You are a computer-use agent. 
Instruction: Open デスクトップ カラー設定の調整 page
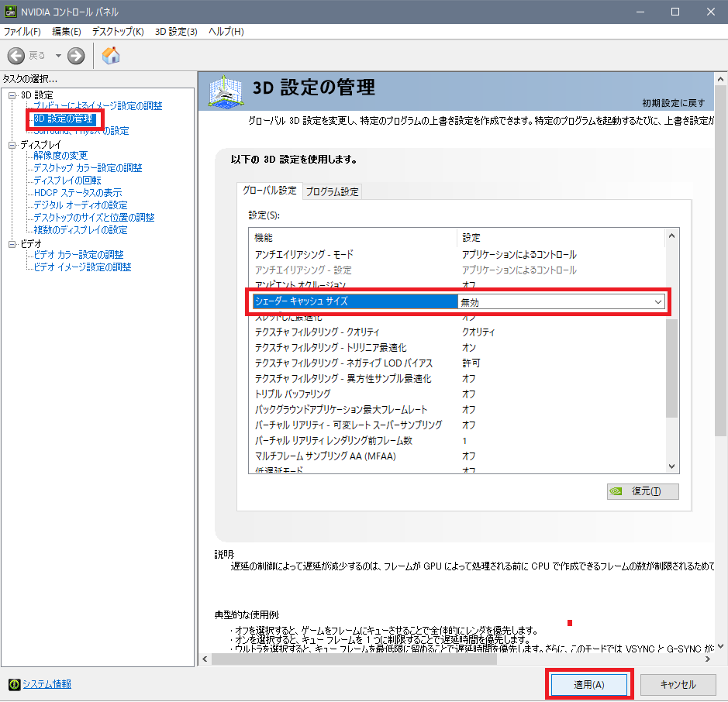tap(88, 168)
